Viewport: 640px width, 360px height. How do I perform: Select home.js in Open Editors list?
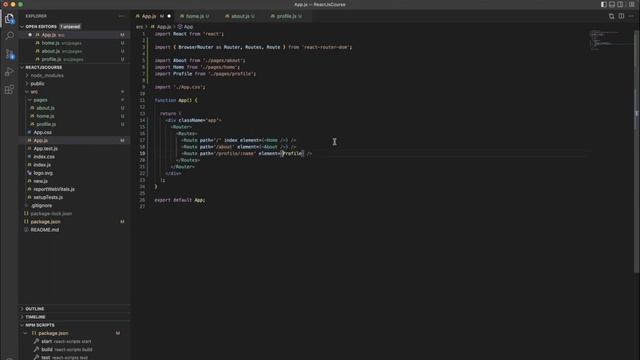75,43
